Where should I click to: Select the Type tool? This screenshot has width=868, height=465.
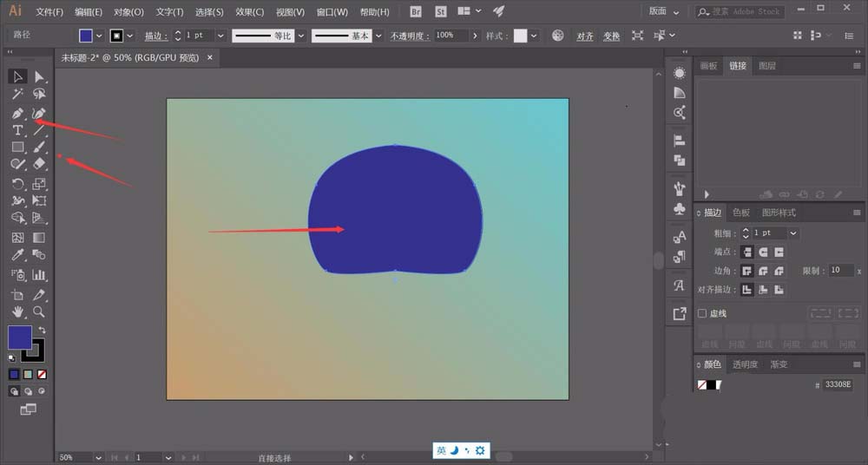click(17, 130)
